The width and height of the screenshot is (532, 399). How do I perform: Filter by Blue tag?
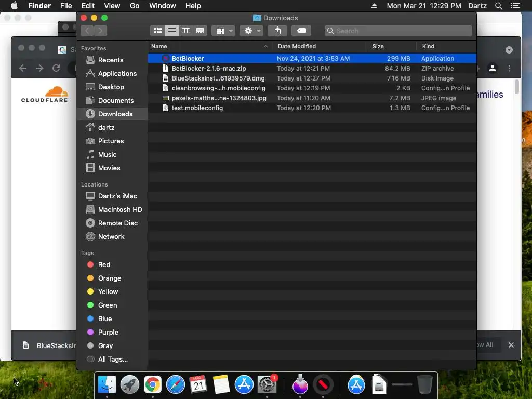pos(112,319)
